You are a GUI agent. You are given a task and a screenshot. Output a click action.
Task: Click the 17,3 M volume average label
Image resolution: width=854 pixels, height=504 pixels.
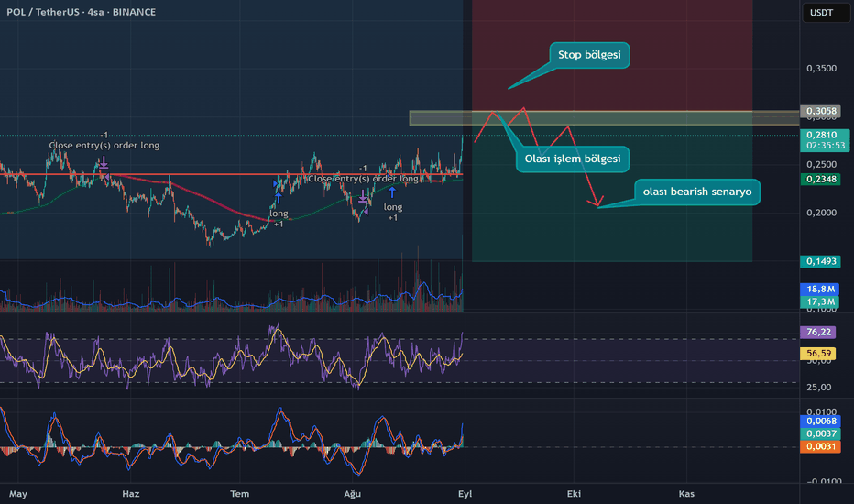point(821,301)
